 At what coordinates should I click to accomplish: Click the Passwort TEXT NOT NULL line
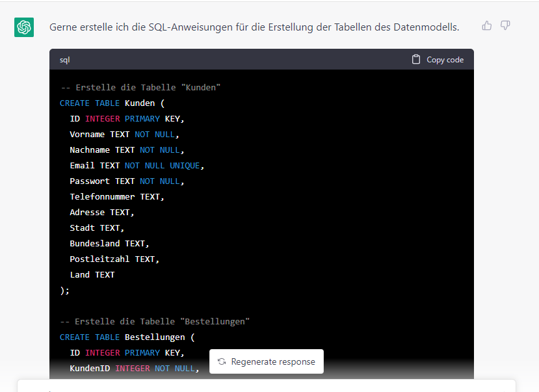[125, 181]
